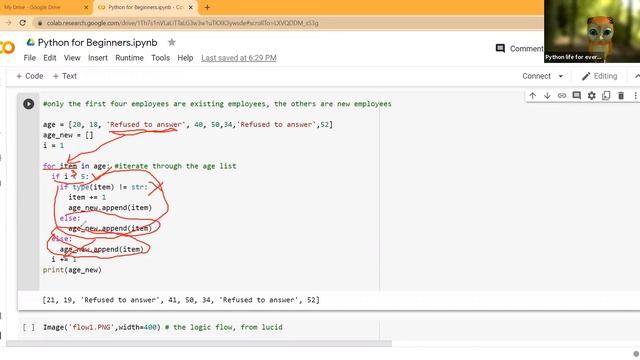
Task: Click the webcam overlay owl thumbnail
Action: pyautogui.click(x=592, y=31)
